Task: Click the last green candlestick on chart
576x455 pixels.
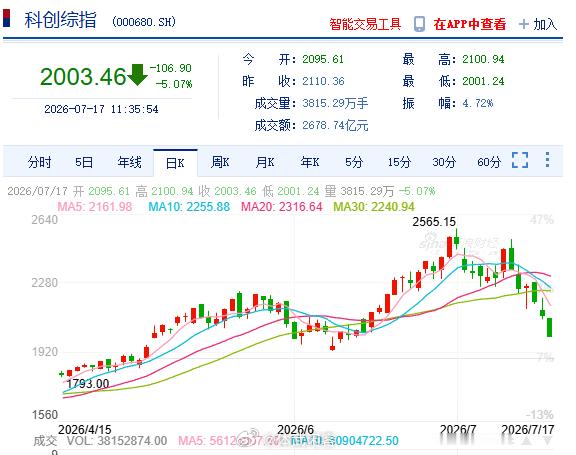Action: pos(550,327)
